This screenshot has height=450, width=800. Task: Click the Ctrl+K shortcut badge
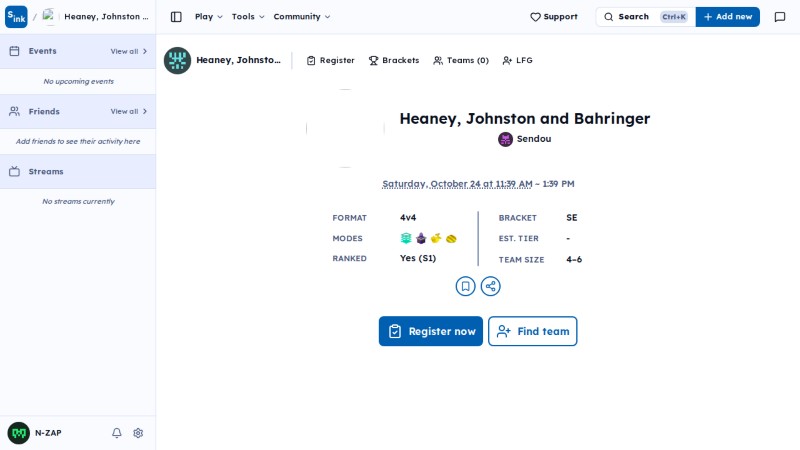point(674,17)
